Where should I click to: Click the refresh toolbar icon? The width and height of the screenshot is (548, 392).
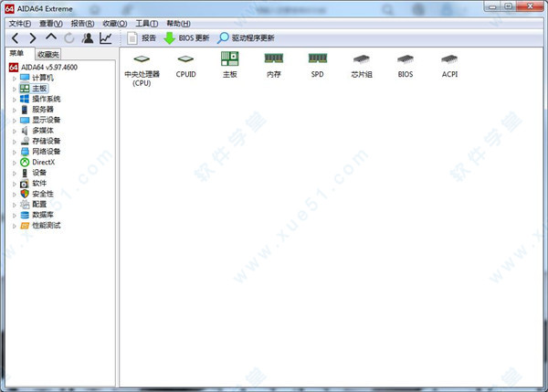point(69,38)
